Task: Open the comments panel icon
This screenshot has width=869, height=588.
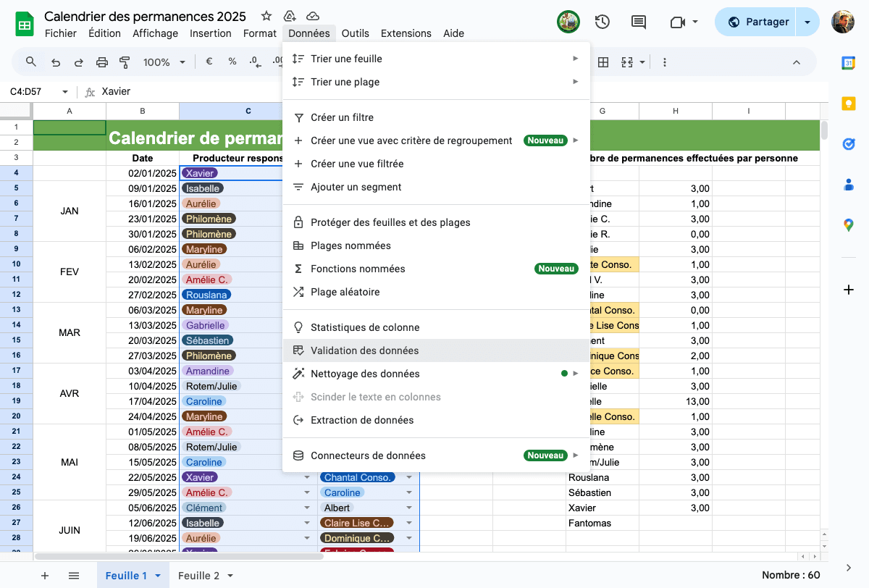Action: (638, 22)
